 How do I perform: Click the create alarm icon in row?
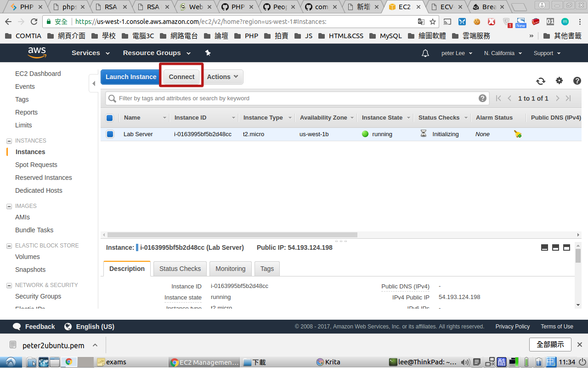pyautogui.click(x=518, y=134)
